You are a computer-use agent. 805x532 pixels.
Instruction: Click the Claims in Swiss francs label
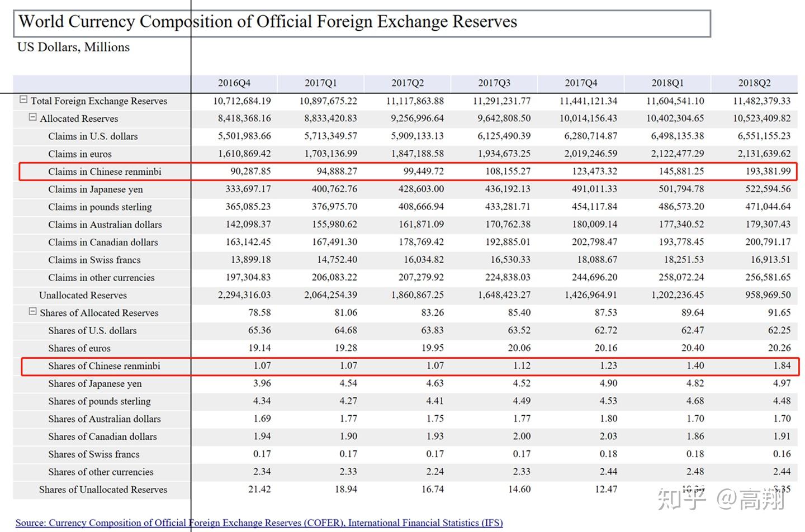94,260
